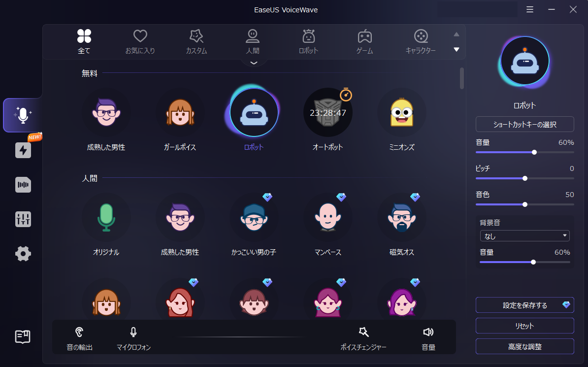
Task: Select the voice changer microphone icon in sidebar
Action: point(23,115)
